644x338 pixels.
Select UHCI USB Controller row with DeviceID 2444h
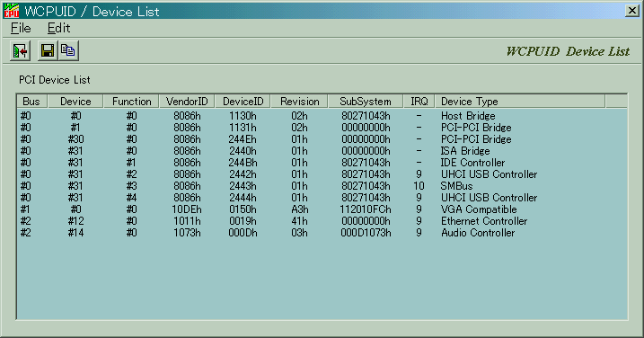(x=322, y=198)
